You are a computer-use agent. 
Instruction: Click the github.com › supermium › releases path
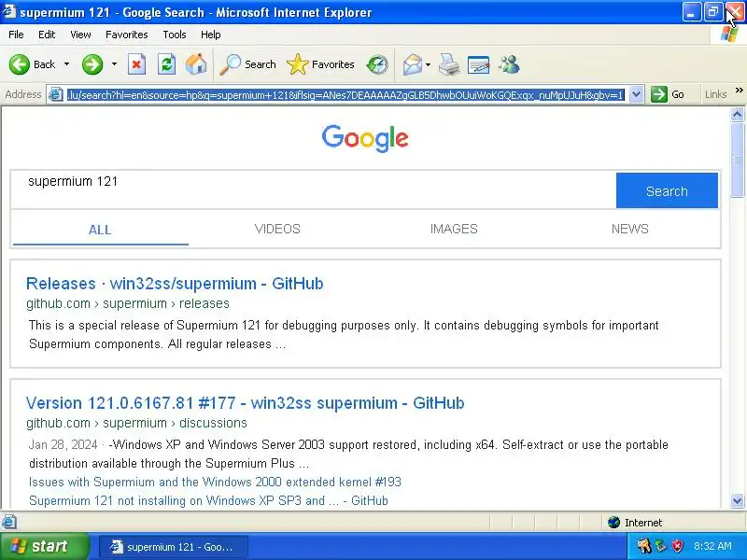coord(128,303)
